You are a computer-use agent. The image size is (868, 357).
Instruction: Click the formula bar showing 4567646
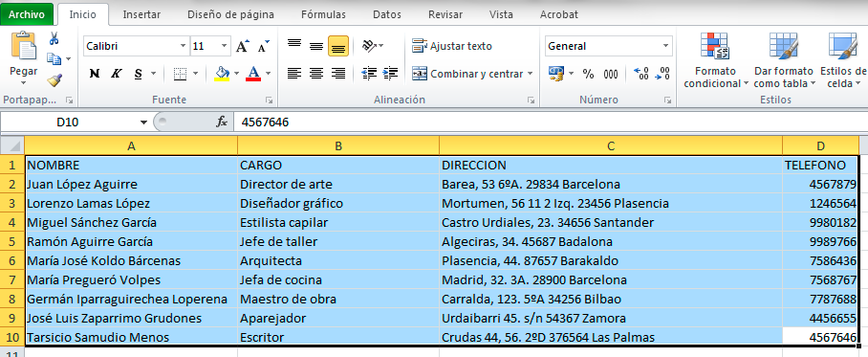pos(551,122)
